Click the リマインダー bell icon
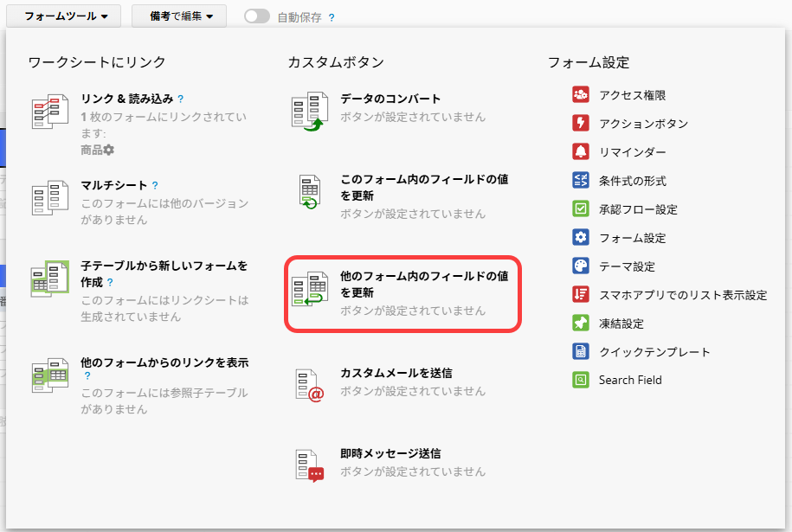The width and height of the screenshot is (792, 532). pos(581,152)
